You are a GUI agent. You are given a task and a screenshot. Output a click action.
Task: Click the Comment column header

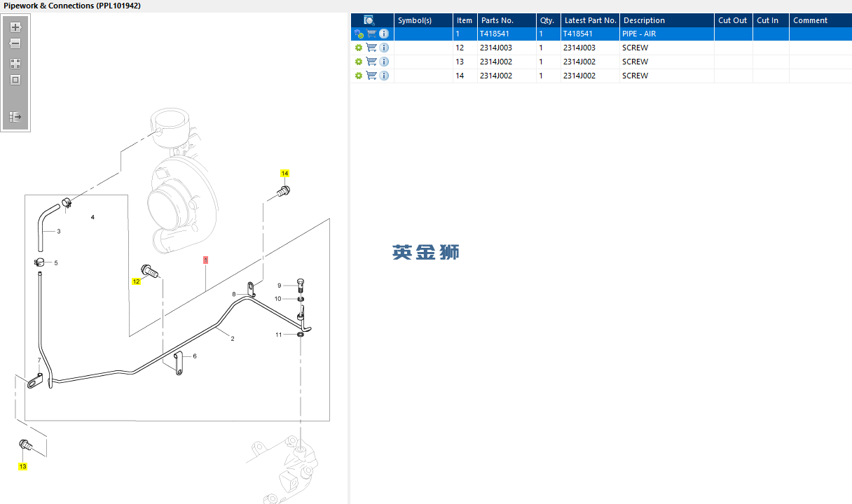pos(820,20)
